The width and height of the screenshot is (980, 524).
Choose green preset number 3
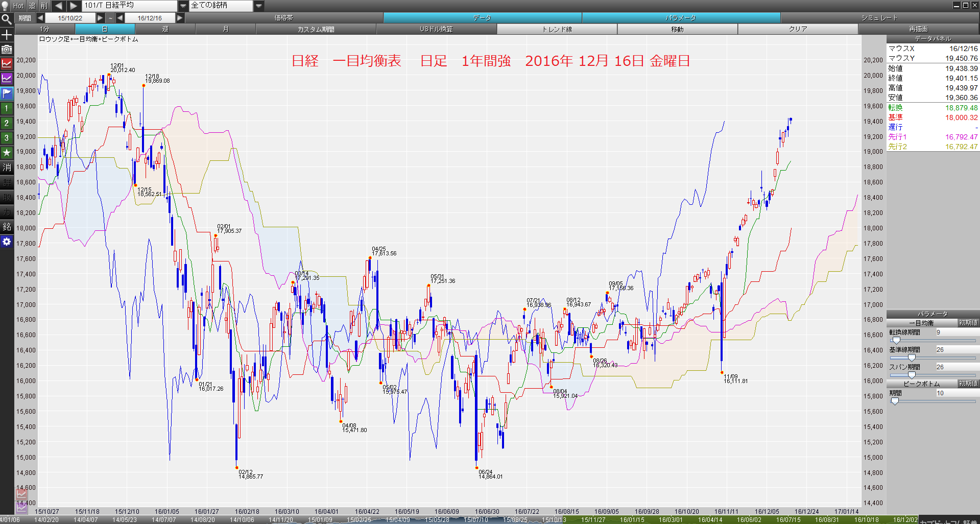7,138
